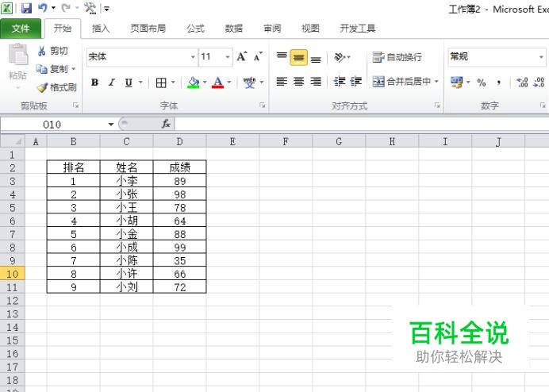549x392 pixels.
Task: Switch to the 数据 Data tab
Action: (234, 29)
